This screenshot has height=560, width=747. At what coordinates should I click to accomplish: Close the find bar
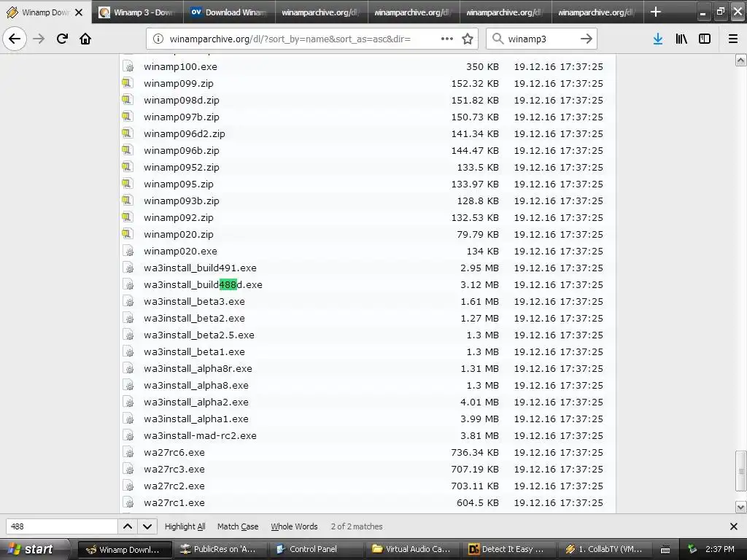click(734, 526)
